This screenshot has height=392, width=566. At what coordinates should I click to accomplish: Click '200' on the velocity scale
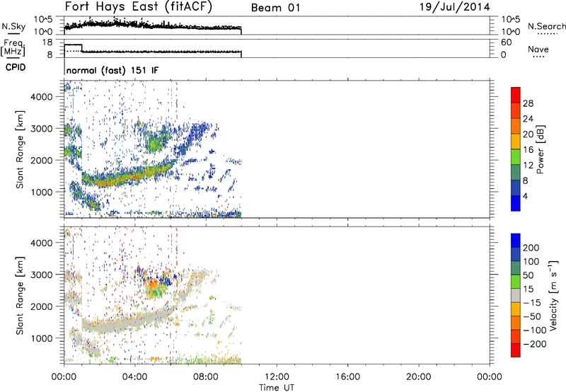531,248
